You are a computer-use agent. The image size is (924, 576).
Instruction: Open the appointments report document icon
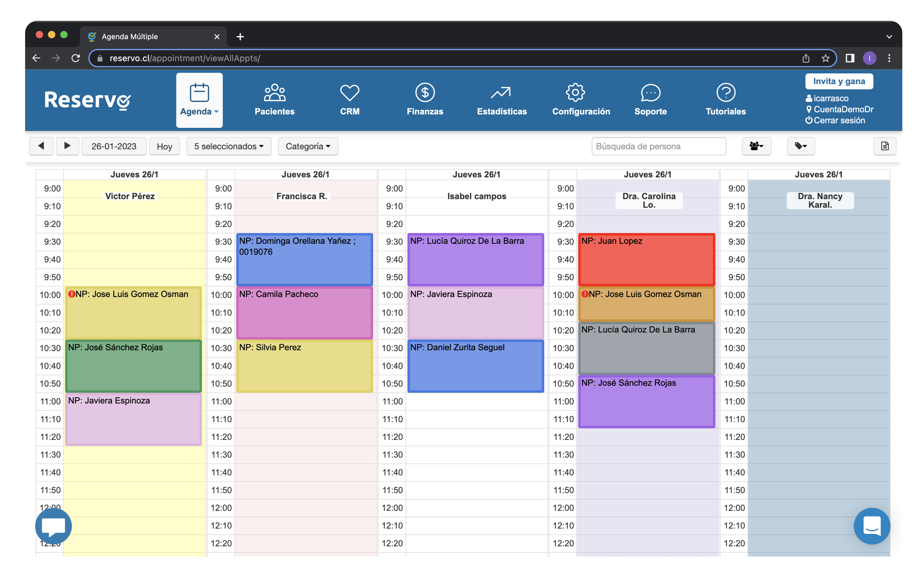coord(885,146)
